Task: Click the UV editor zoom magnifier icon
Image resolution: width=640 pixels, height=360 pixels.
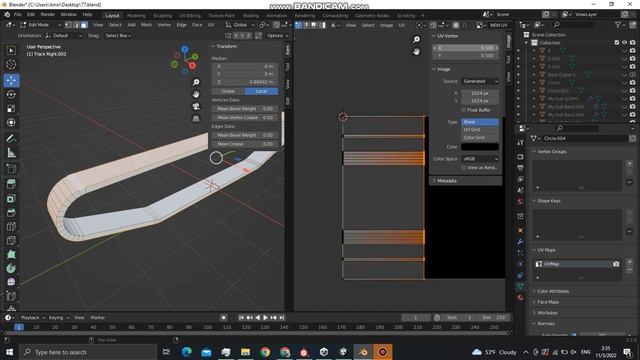Action: [x=416, y=39]
